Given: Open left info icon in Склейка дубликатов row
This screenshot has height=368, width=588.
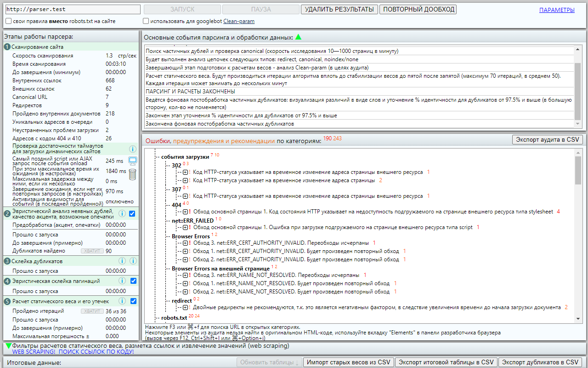Looking at the screenshot, I should pyautogui.click(x=122, y=261).
